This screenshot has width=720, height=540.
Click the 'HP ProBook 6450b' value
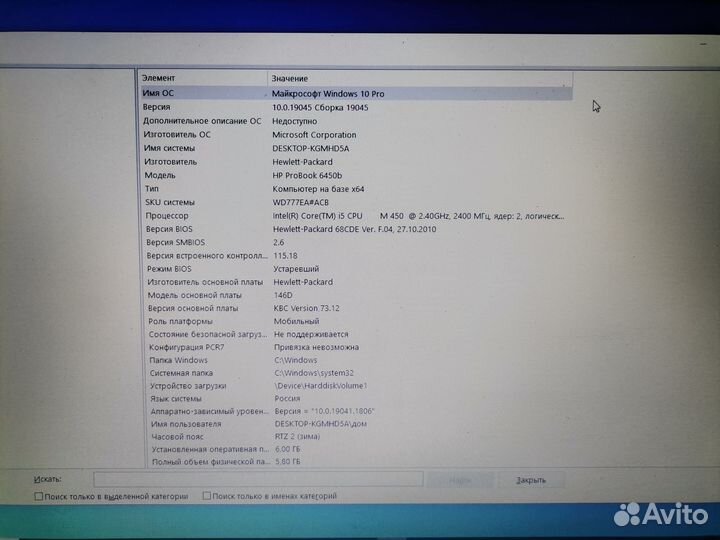[x=307, y=175]
